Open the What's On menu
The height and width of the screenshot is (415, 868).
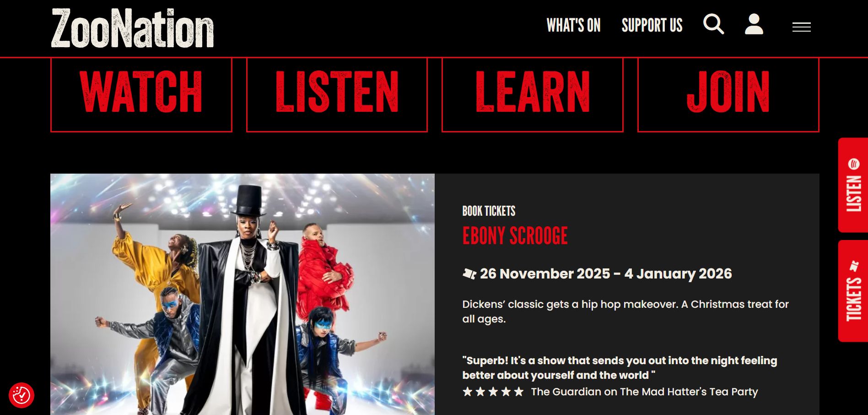point(573,25)
